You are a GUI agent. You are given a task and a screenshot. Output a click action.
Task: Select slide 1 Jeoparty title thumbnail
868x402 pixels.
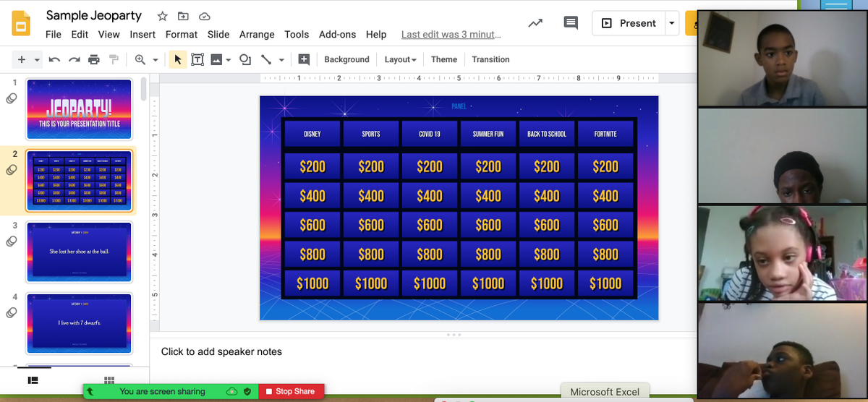pos(80,109)
